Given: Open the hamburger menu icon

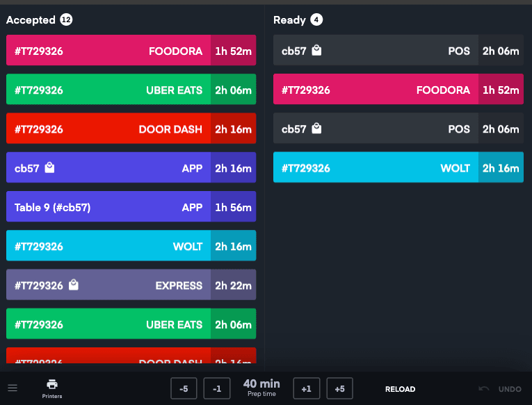Looking at the screenshot, I should 13,388.
